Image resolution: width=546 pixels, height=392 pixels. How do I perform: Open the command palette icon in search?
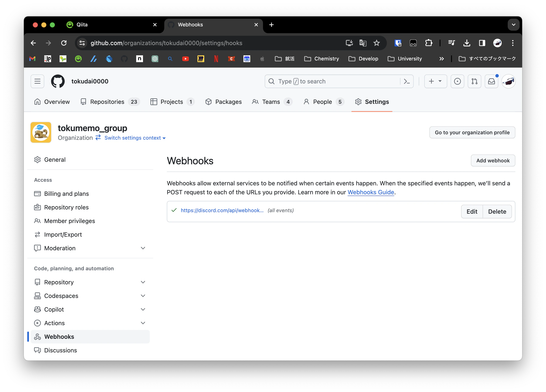(x=407, y=81)
